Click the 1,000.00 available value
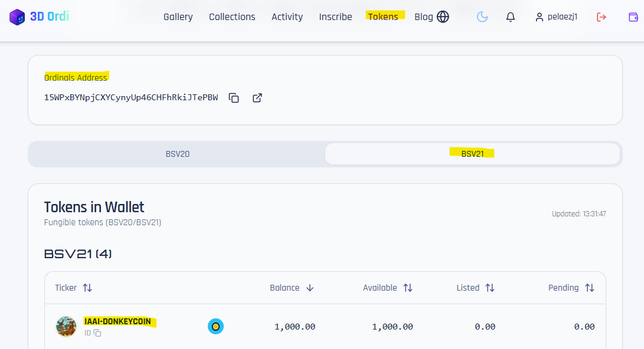Screen dimensions: 644x349 click(x=393, y=327)
